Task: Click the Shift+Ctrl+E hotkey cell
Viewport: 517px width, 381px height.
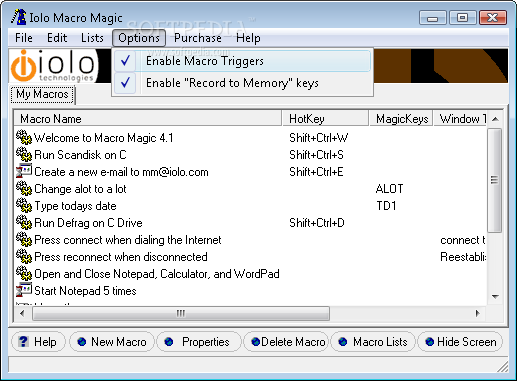Action: [316, 172]
